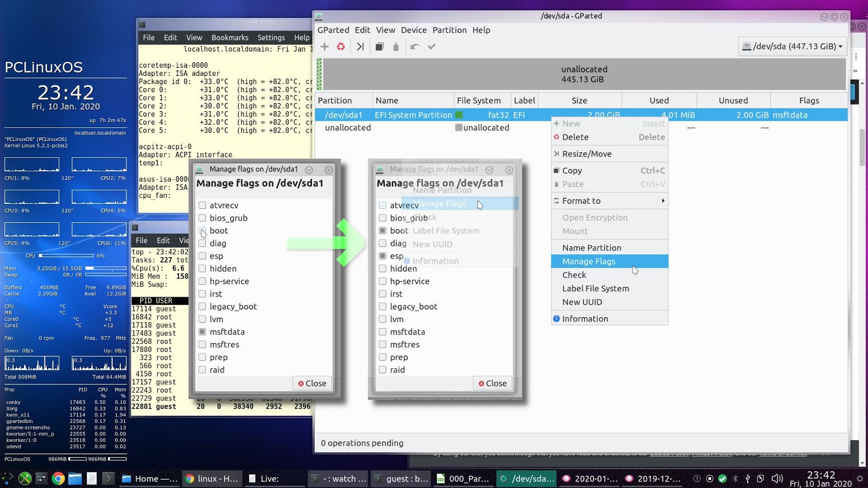Choose Name Partition from the context menu
The image size is (868, 488).
coord(610,248)
